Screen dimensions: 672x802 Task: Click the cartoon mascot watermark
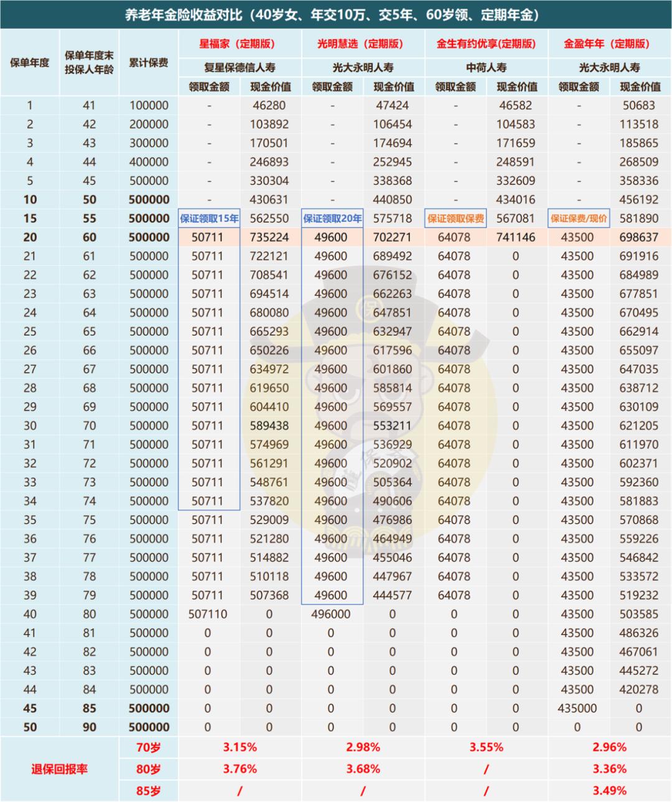coord(367,404)
